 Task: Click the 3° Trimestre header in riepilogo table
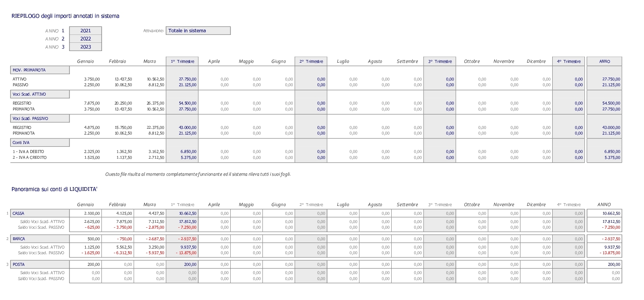[x=440, y=61]
